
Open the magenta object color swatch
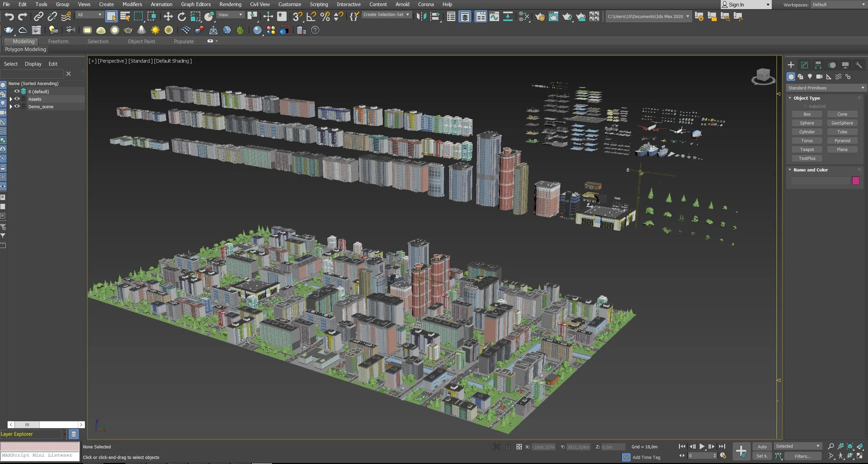pos(855,181)
